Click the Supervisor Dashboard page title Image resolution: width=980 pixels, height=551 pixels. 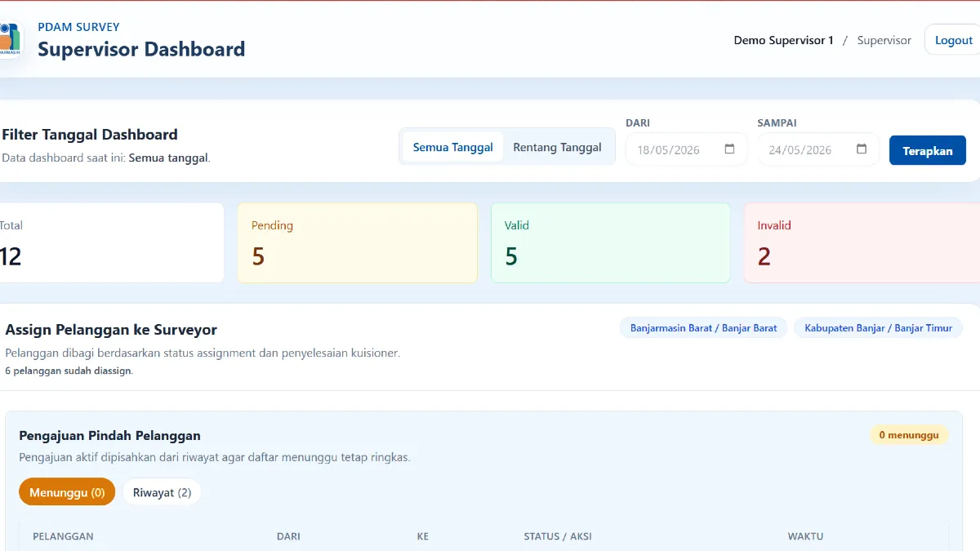[x=141, y=49]
